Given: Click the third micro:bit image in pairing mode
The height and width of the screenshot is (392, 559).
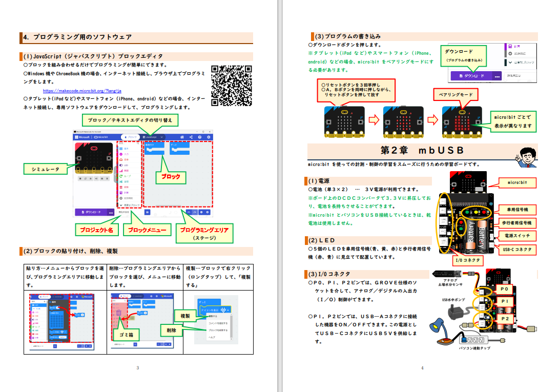Looking at the screenshot, I should click(462, 121).
